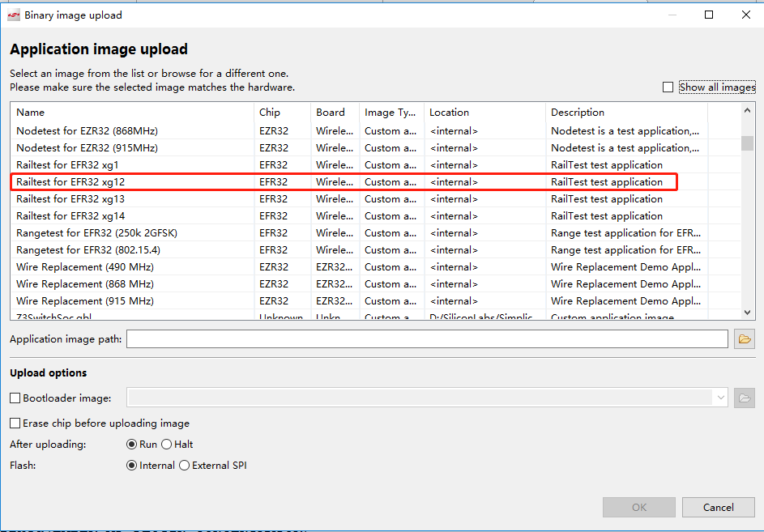Select Nodetest for EZR32 (868MHz) row
Viewport: 764px width, 532px height.
point(376,131)
